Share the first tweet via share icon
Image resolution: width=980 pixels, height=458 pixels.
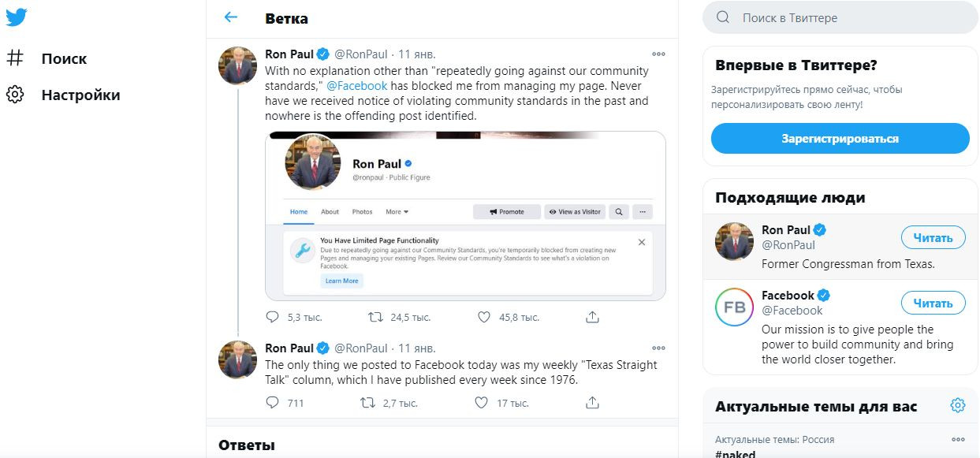592,317
